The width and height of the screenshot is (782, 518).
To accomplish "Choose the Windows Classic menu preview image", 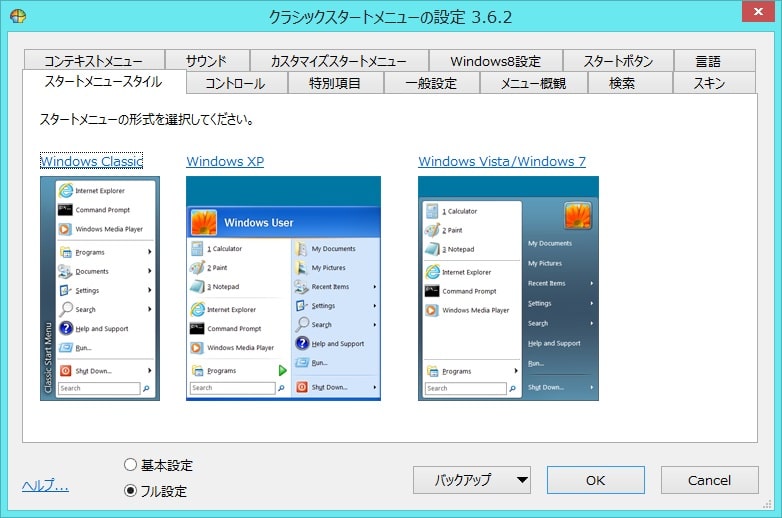I will (100, 288).
